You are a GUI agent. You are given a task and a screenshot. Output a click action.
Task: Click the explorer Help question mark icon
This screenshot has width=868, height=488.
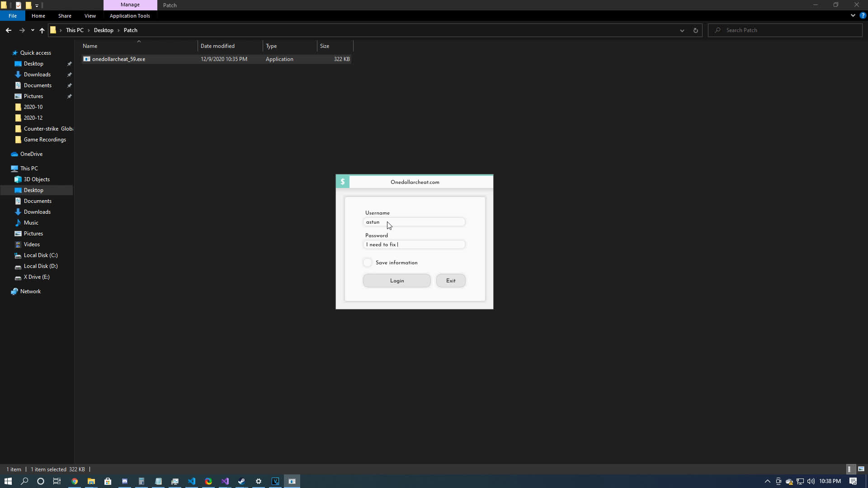(863, 15)
